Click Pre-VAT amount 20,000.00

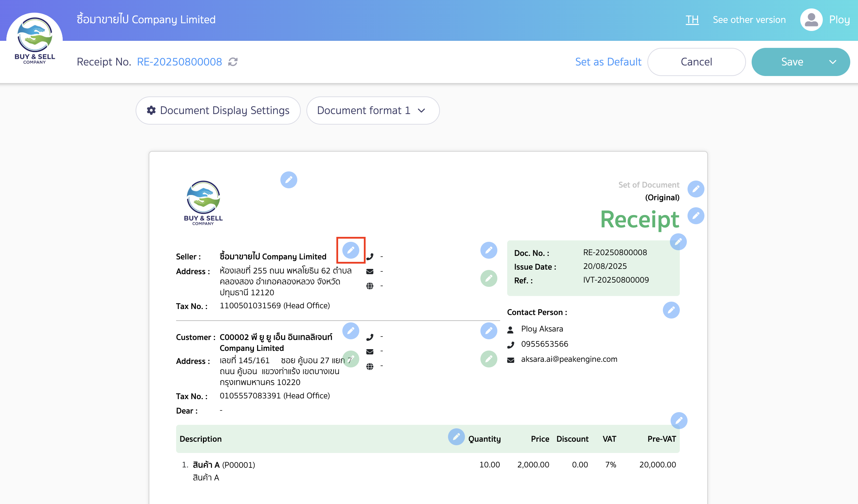pyautogui.click(x=658, y=465)
